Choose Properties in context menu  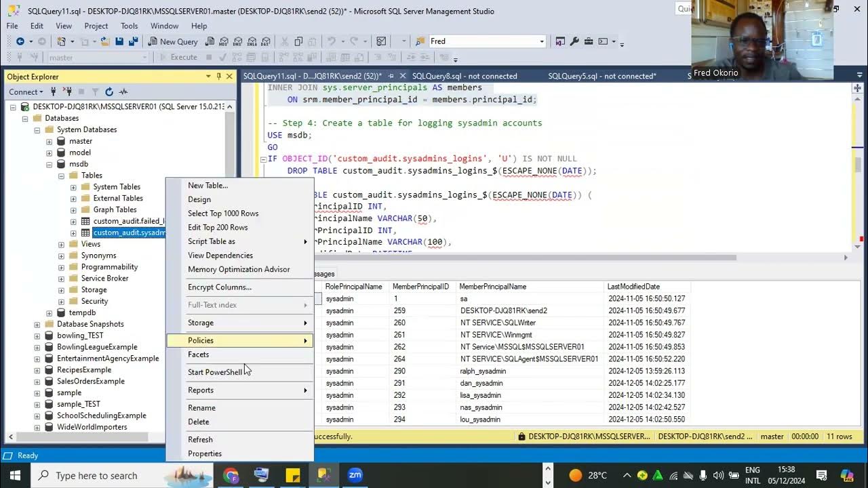pyautogui.click(x=205, y=453)
